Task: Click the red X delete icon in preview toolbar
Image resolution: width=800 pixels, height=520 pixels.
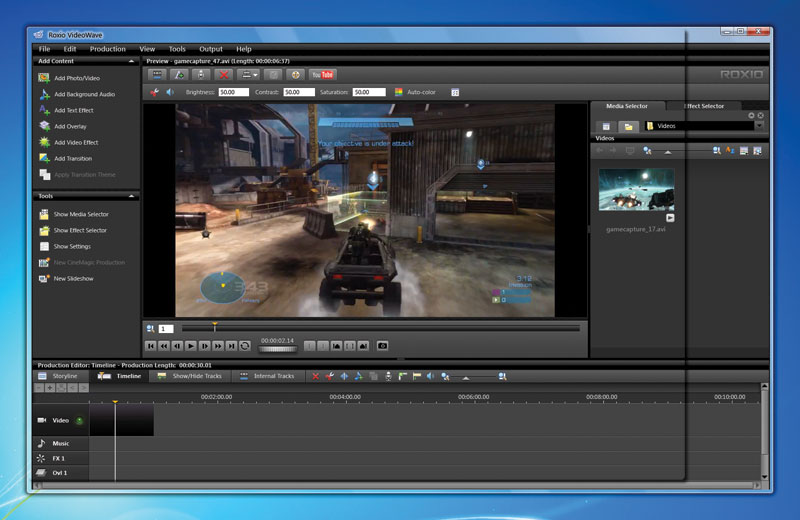Action: [x=224, y=75]
